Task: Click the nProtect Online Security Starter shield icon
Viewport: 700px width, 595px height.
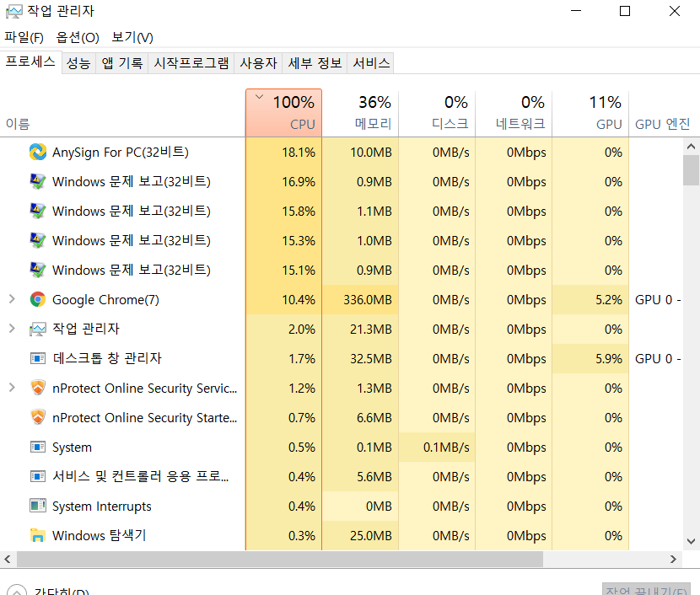Action: [x=38, y=417]
